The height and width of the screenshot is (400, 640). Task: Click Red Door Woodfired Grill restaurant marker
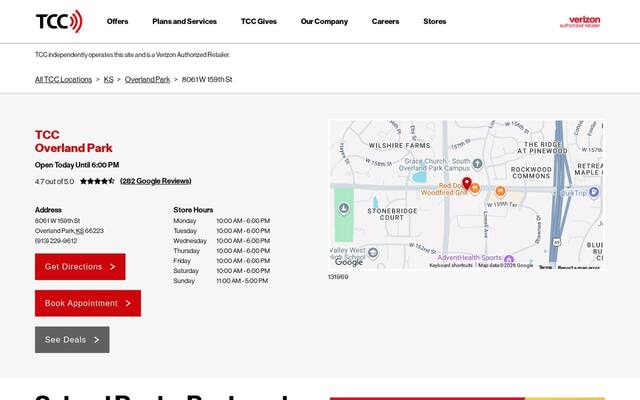tap(475, 189)
